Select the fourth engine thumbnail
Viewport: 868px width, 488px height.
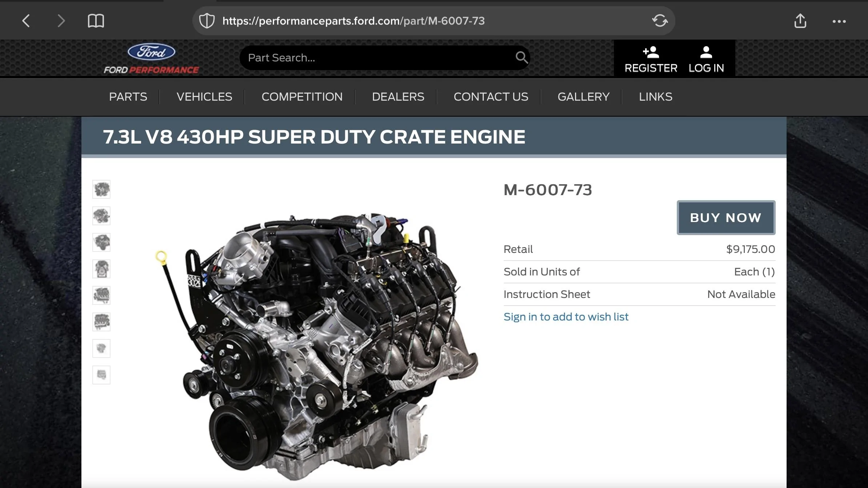tap(101, 269)
